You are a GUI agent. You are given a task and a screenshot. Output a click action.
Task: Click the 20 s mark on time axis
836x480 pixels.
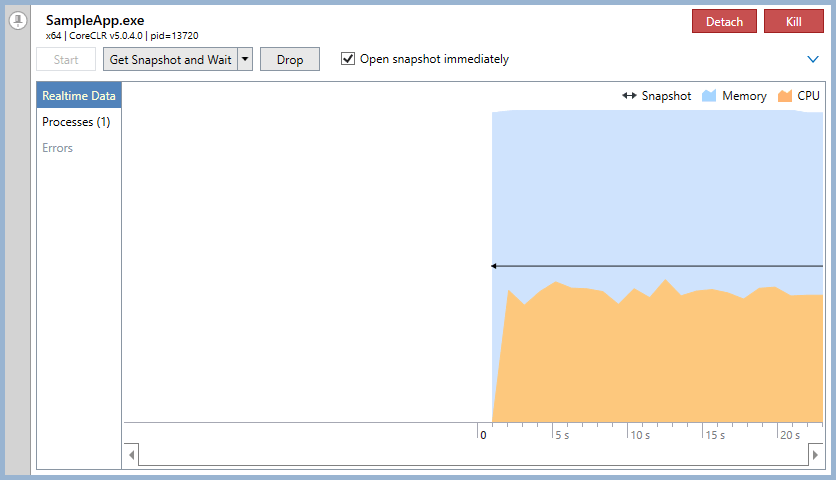tap(790, 435)
